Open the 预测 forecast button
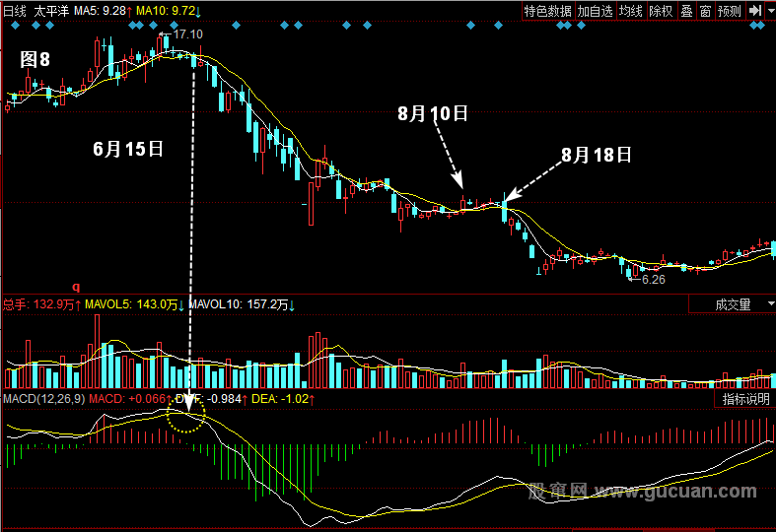The width and height of the screenshot is (776, 532). (730, 11)
